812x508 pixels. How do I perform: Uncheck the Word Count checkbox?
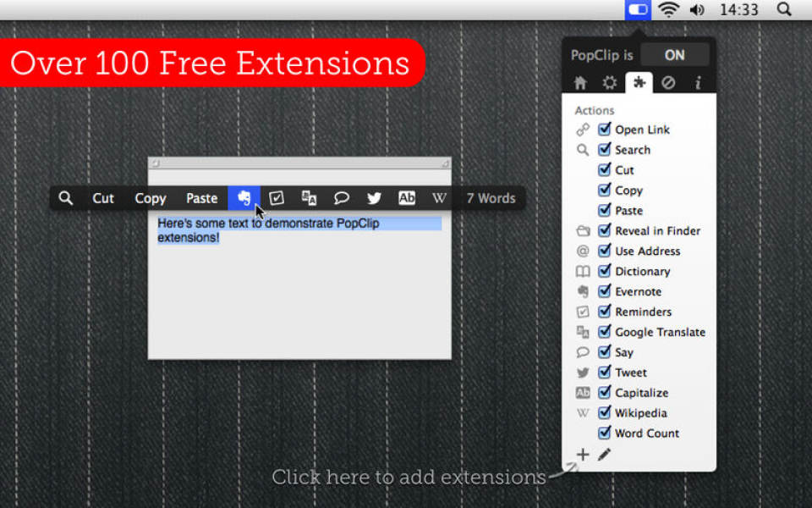pos(604,433)
